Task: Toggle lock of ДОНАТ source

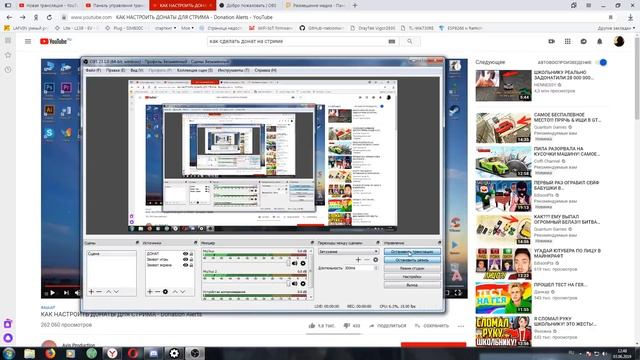Action: pos(191,254)
